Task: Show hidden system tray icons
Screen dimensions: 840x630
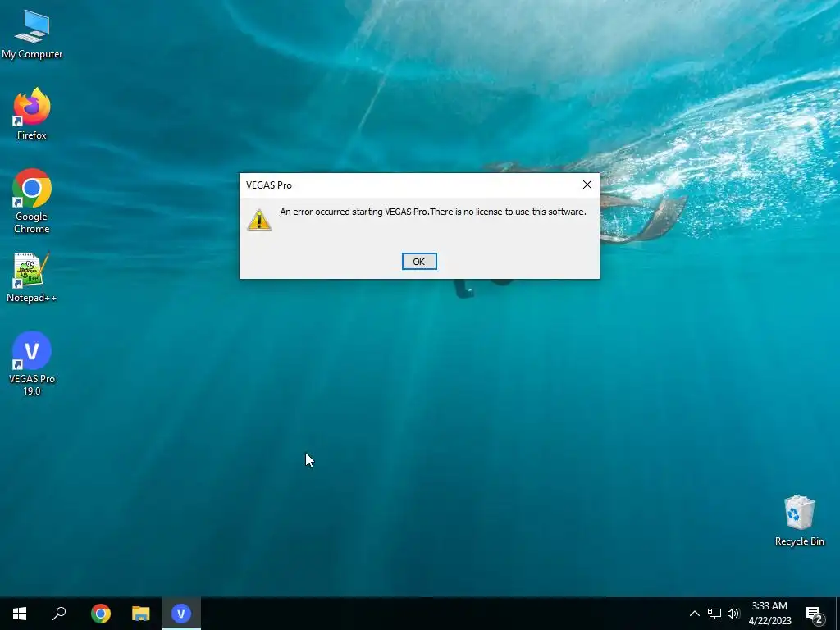Action: (x=694, y=614)
